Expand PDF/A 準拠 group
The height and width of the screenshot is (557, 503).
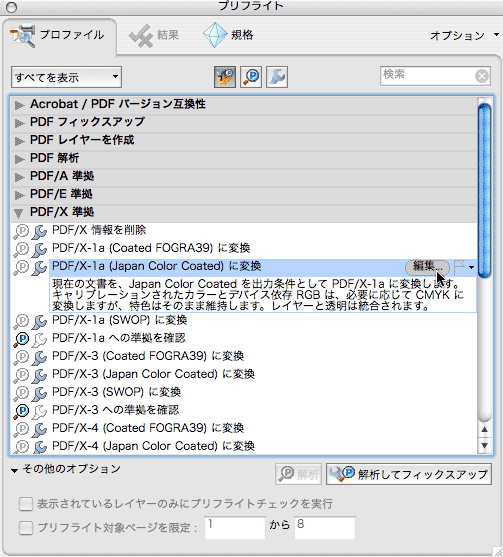pyautogui.click(x=19, y=177)
